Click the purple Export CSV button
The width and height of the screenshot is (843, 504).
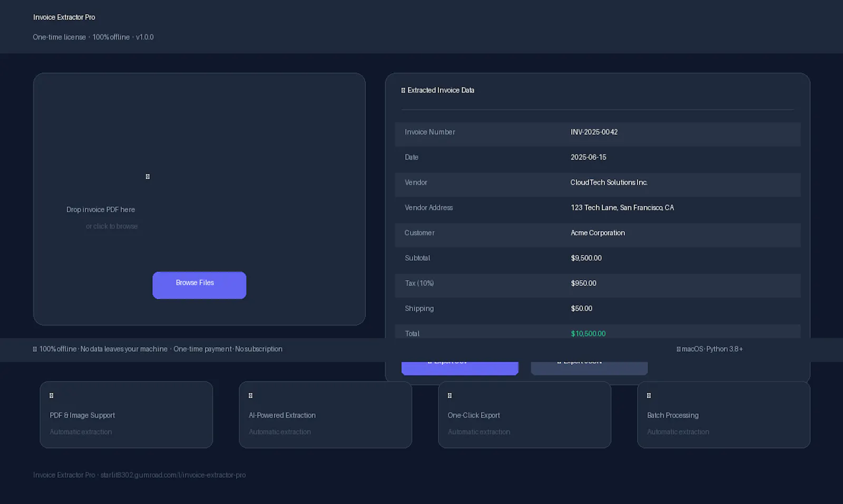point(460,368)
